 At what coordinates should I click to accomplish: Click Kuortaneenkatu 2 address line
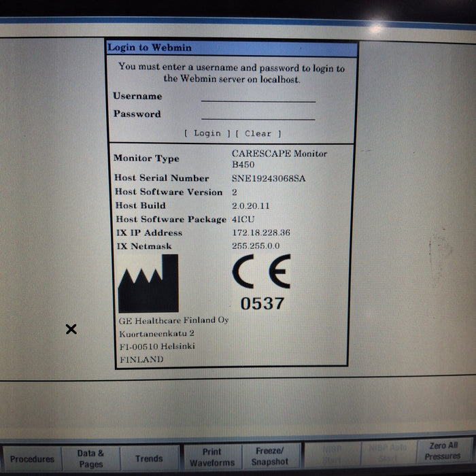pyautogui.click(x=156, y=334)
